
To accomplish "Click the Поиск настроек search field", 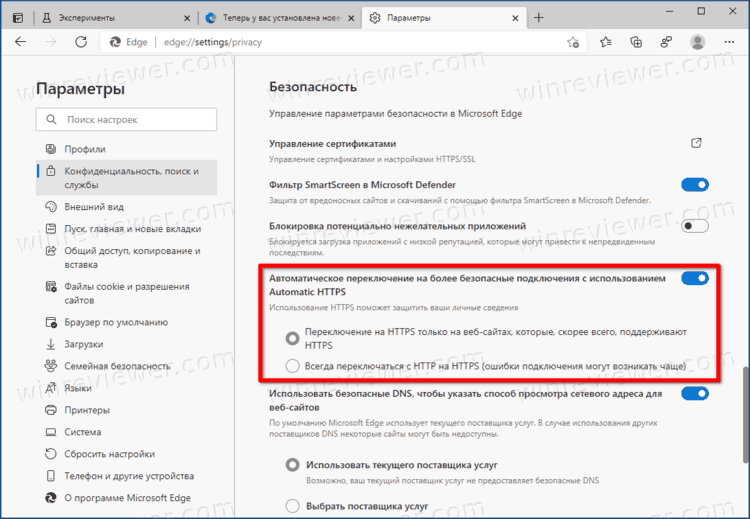I will pos(126,120).
